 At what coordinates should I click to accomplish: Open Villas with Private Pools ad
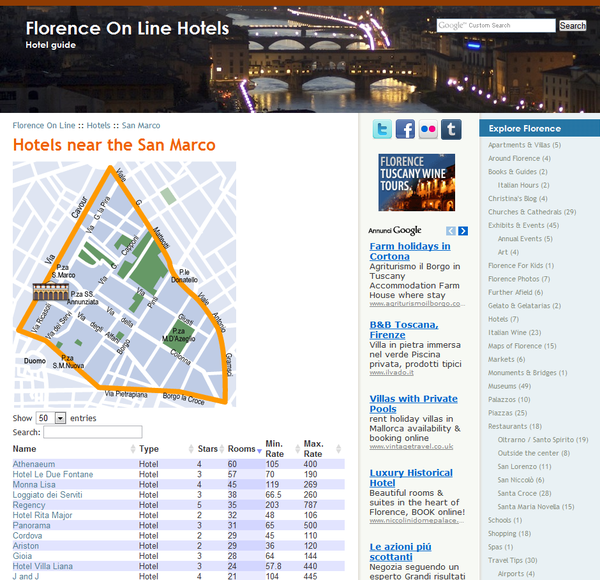click(413, 404)
